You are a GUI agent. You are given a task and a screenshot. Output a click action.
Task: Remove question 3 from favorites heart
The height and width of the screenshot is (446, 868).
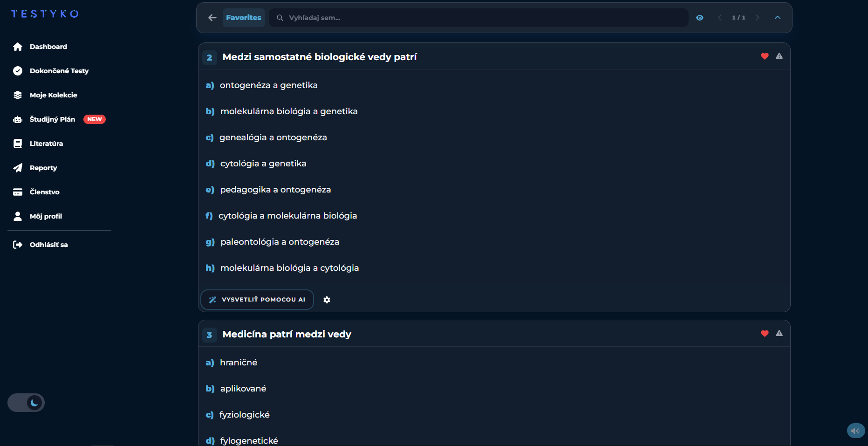pyautogui.click(x=765, y=334)
